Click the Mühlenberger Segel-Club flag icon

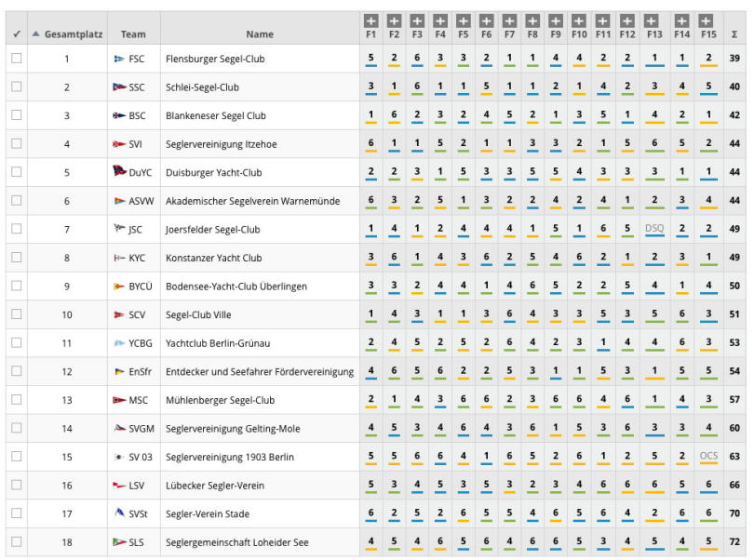pyautogui.click(x=119, y=400)
